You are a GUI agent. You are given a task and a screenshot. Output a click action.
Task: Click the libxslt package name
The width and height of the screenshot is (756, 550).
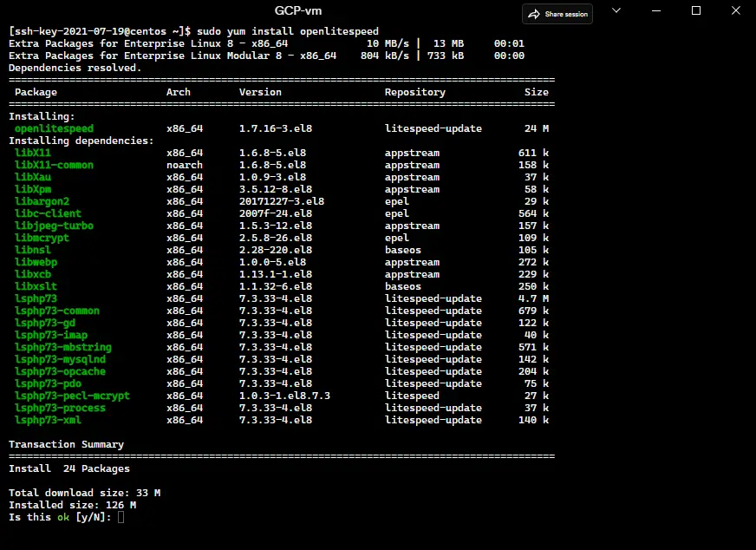point(36,286)
